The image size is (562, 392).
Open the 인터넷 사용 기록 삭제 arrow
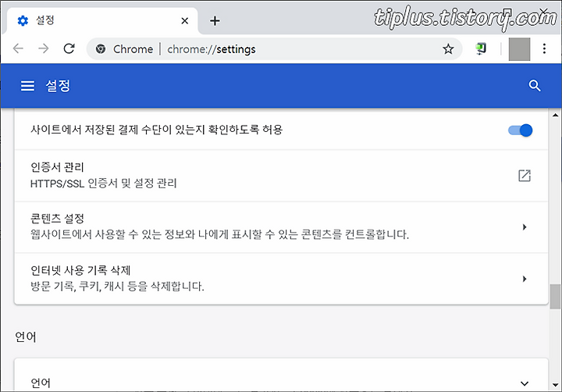click(x=525, y=279)
